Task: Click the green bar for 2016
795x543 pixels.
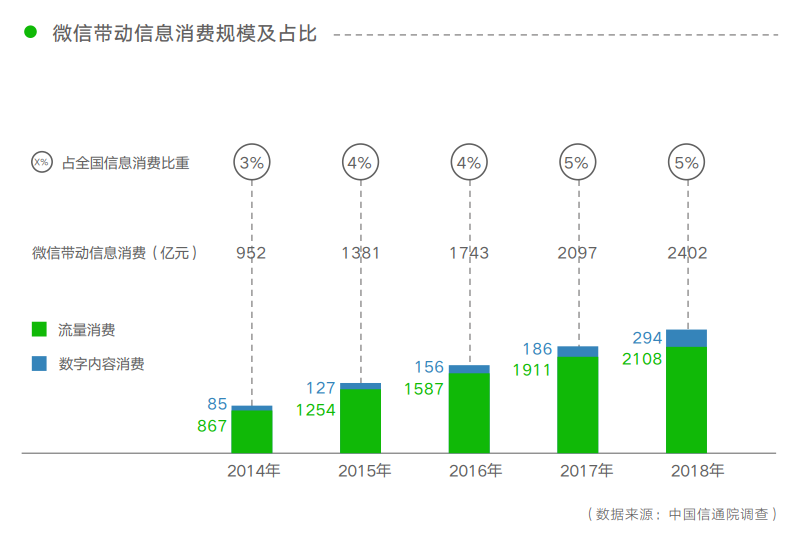Action: pyautogui.click(x=469, y=413)
